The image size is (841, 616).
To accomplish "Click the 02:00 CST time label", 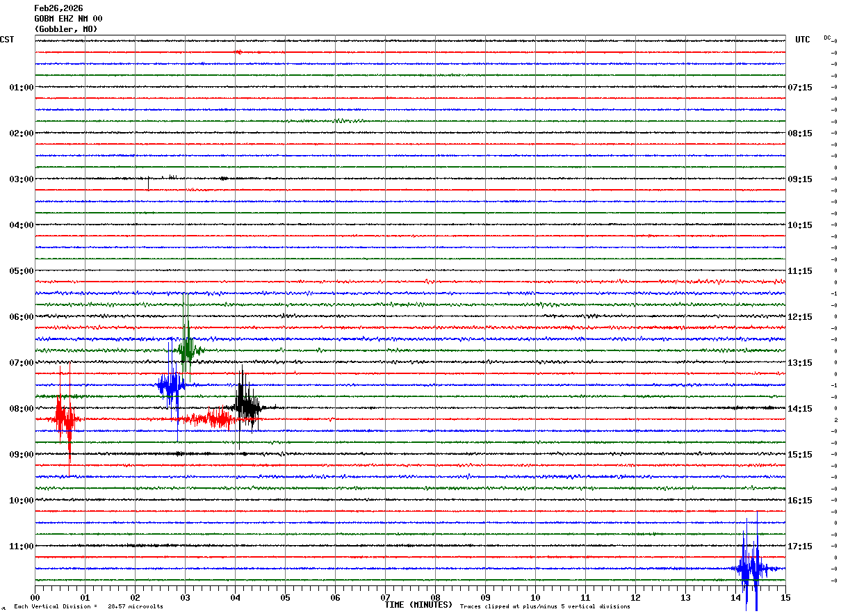I will (x=22, y=133).
